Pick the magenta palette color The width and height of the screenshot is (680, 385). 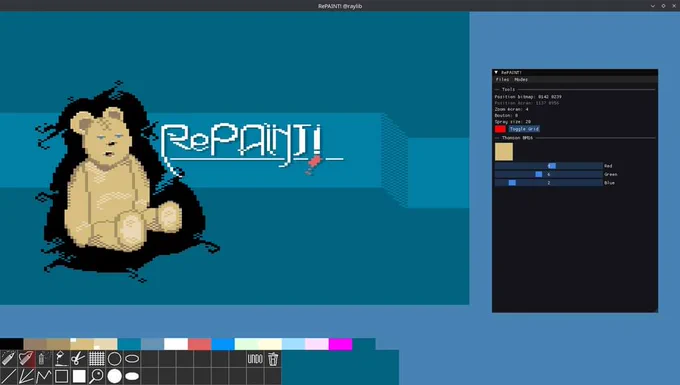(x=340, y=344)
